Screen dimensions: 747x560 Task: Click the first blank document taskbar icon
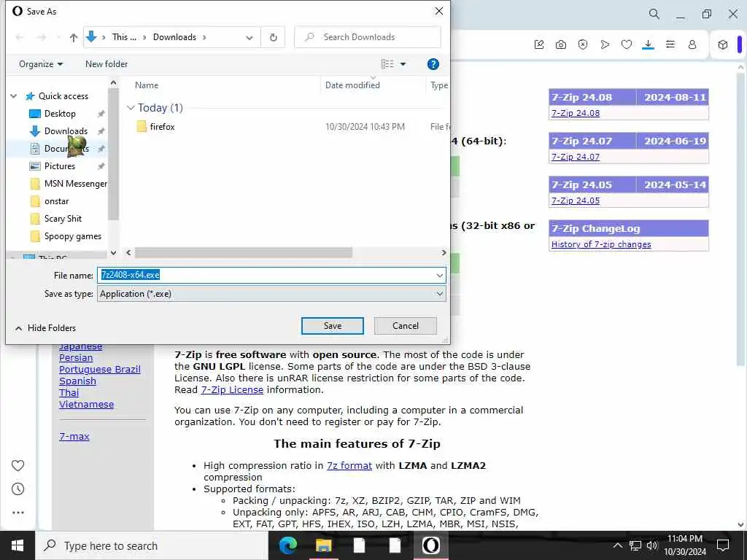[x=359, y=545]
